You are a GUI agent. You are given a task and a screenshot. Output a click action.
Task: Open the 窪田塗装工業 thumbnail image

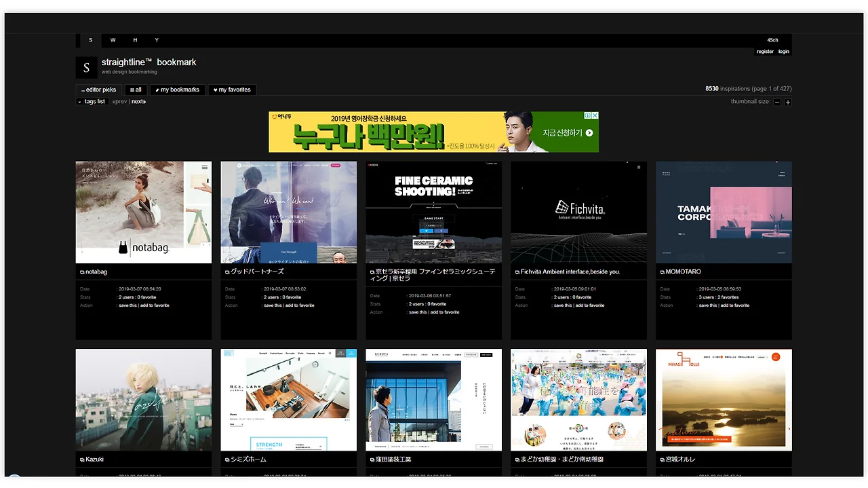pyautogui.click(x=434, y=400)
